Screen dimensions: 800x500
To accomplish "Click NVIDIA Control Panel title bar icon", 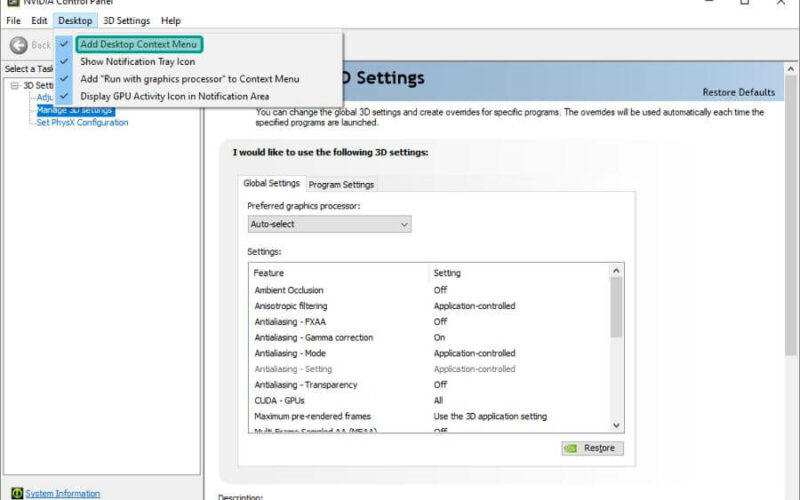I will pyautogui.click(x=13, y=2).
